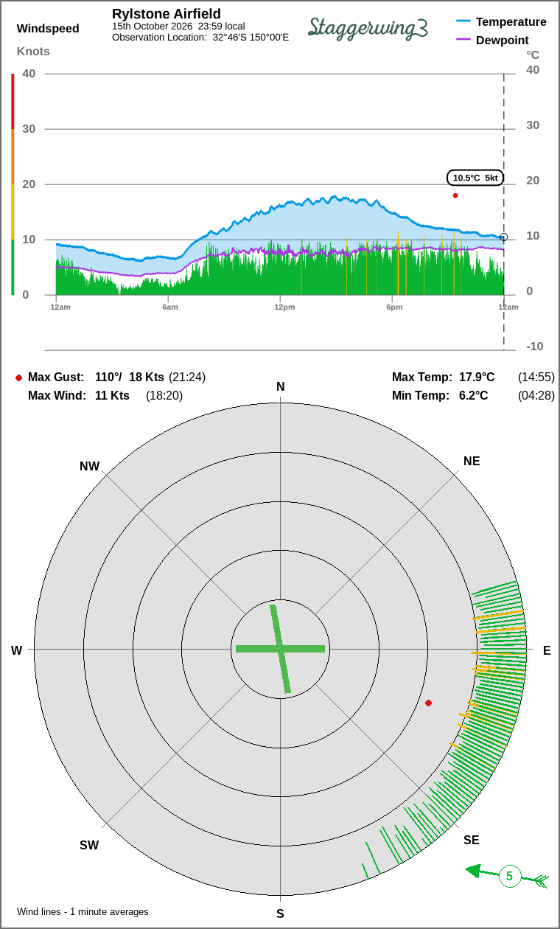Click the Max Wind 11 Kts value
This screenshot has height=929, width=560.
coord(112,395)
